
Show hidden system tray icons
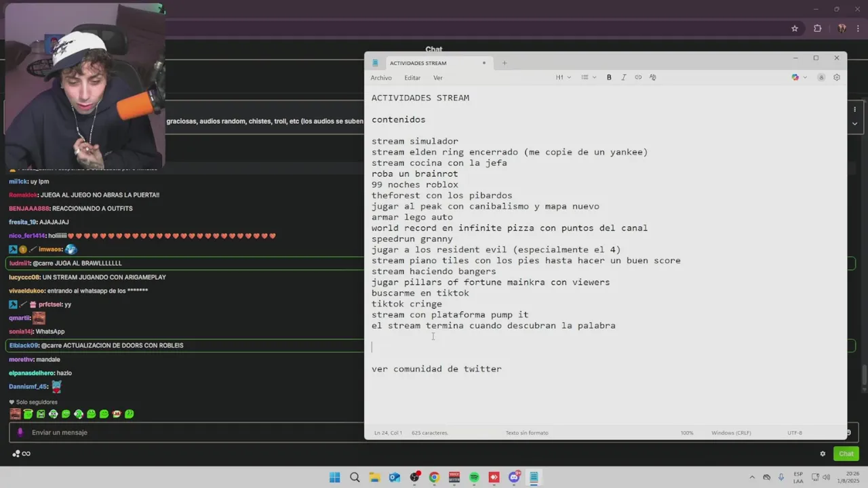point(751,477)
